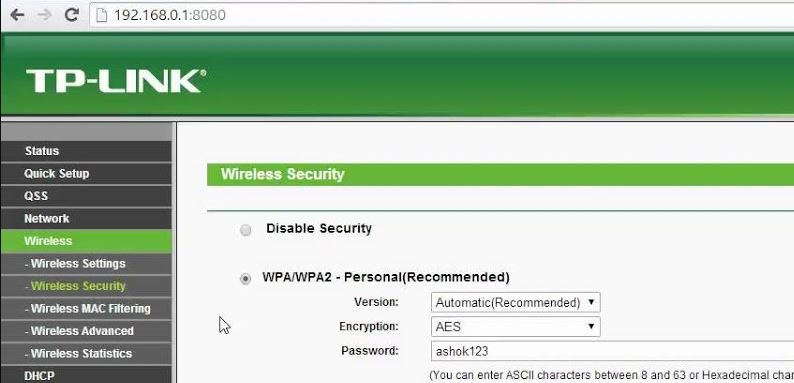794x383 pixels.
Task: Collapse the Wireless menu section
Action: tap(86, 241)
